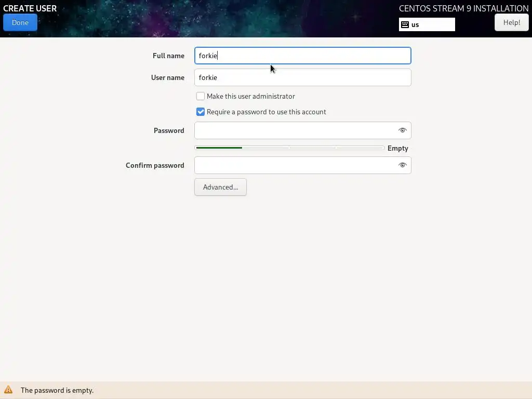
Task: Uncheck Require a password to use this account
Action: (201, 112)
